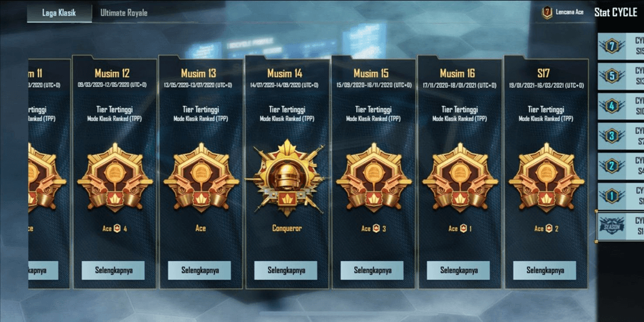The height and width of the screenshot is (322, 644).
Task: Select Cycle 3 badge in sidebar
Action: click(x=612, y=136)
